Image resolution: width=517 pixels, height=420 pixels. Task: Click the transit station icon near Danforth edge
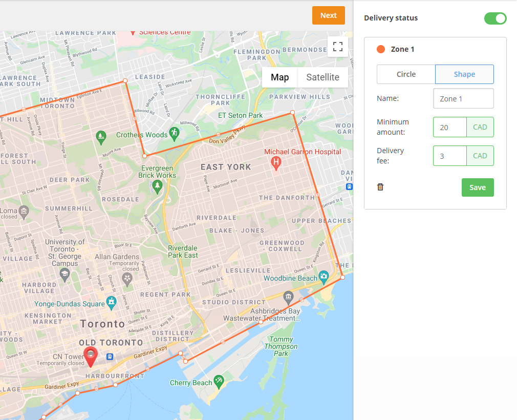[x=349, y=187]
